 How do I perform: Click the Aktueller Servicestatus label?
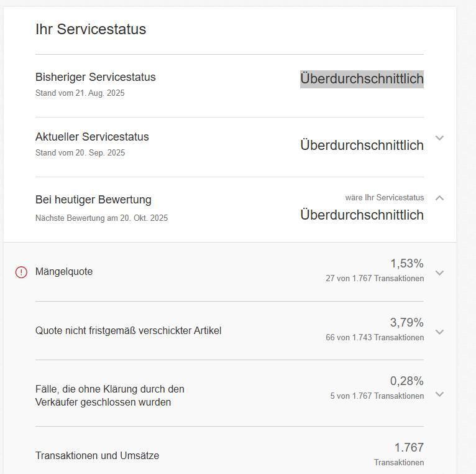[x=92, y=137]
